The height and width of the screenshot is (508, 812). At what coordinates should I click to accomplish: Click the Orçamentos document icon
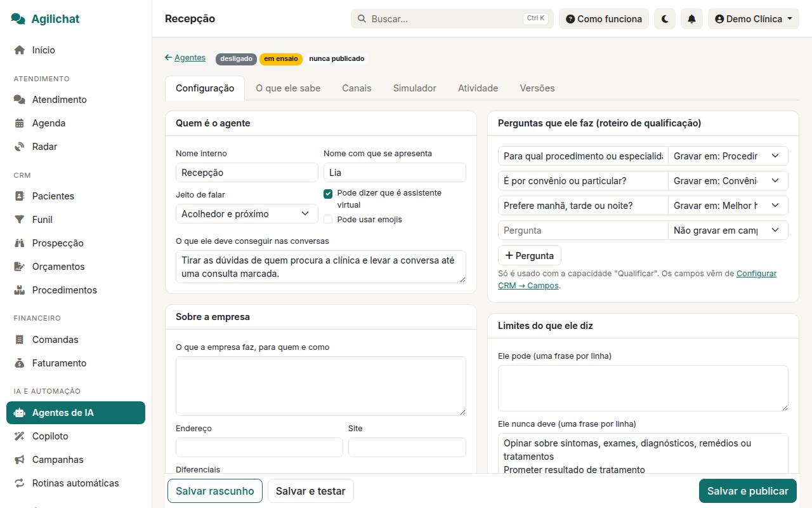tap(20, 267)
